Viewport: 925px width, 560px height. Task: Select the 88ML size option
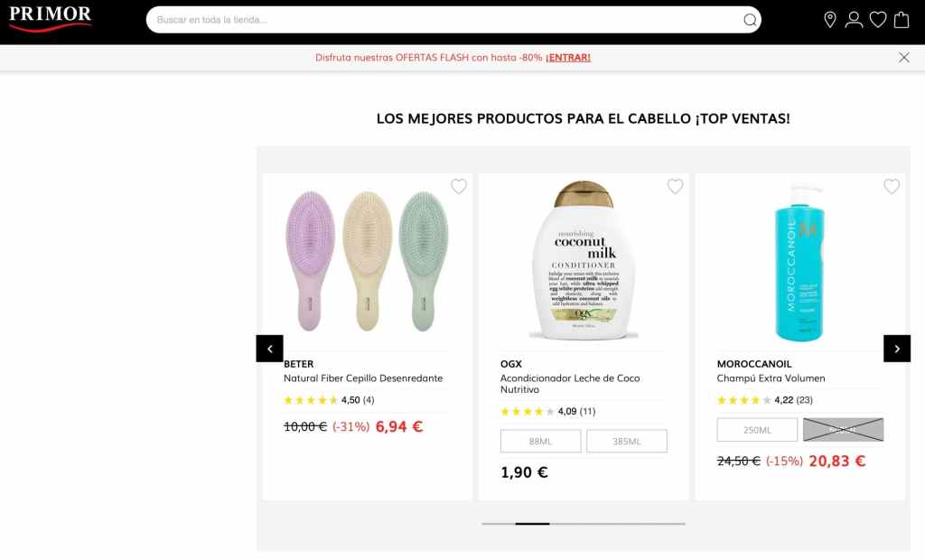[540, 442]
